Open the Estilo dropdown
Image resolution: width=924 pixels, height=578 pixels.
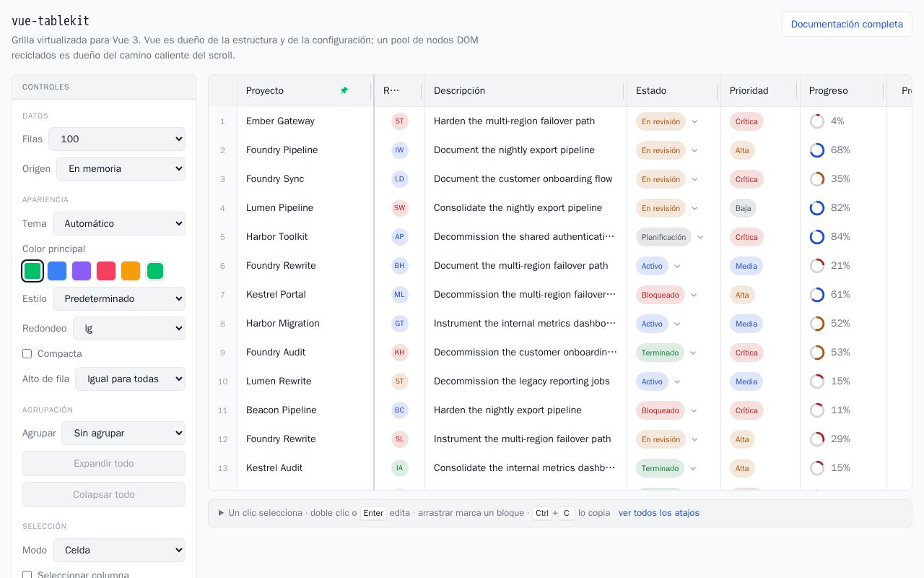click(119, 299)
